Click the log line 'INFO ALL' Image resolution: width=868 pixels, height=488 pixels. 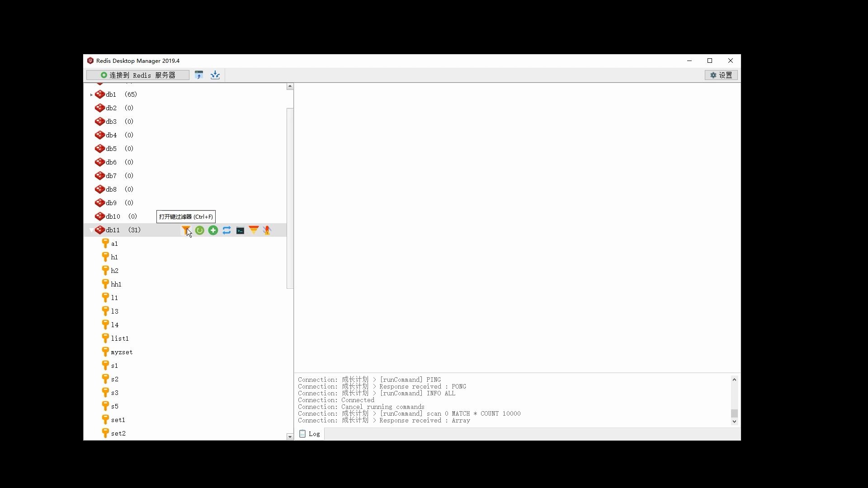point(377,394)
